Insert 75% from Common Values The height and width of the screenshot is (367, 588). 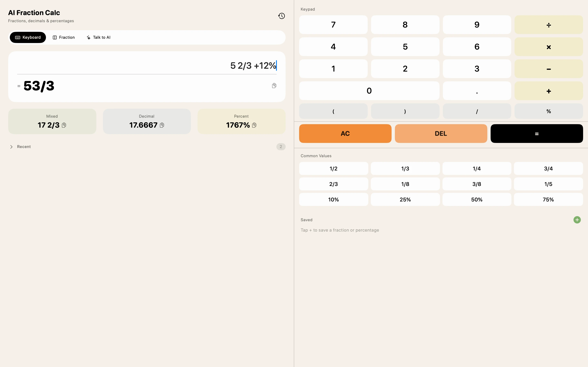click(x=548, y=199)
